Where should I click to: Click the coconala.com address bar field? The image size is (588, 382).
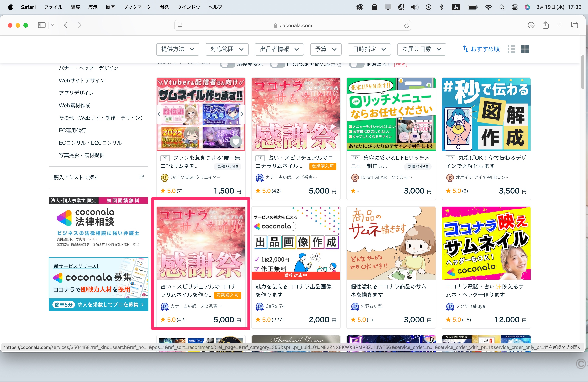[x=293, y=25]
